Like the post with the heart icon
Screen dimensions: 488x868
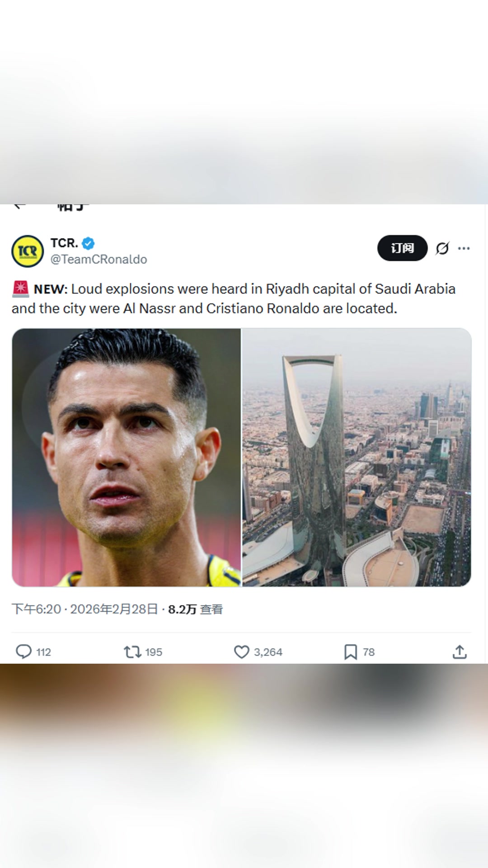[x=242, y=651]
